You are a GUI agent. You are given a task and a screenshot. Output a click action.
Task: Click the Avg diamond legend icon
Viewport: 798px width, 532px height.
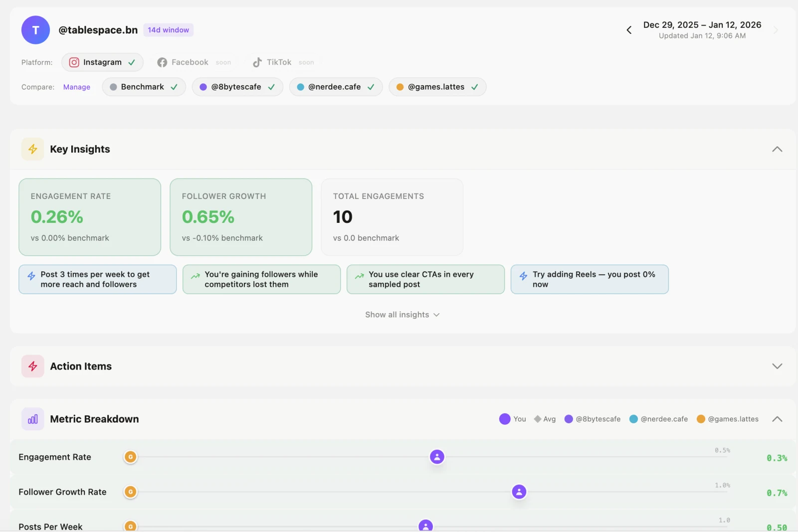pos(538,419)
